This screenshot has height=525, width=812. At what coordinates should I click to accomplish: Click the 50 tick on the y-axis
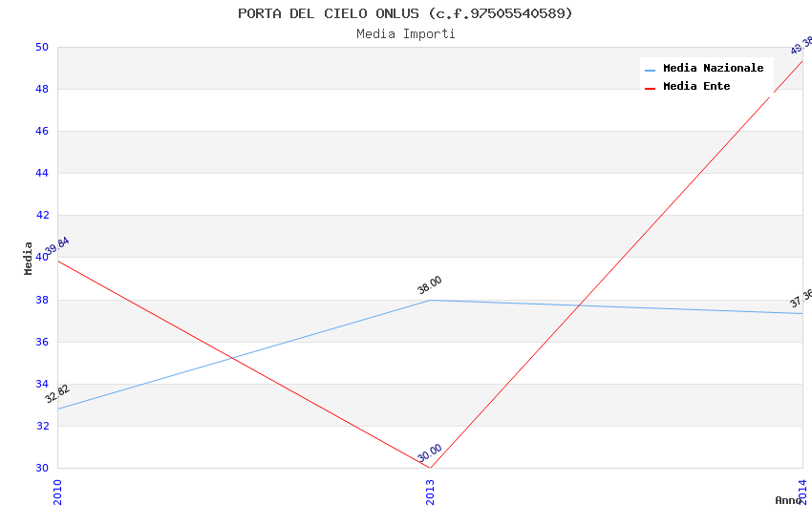point(42,48)
